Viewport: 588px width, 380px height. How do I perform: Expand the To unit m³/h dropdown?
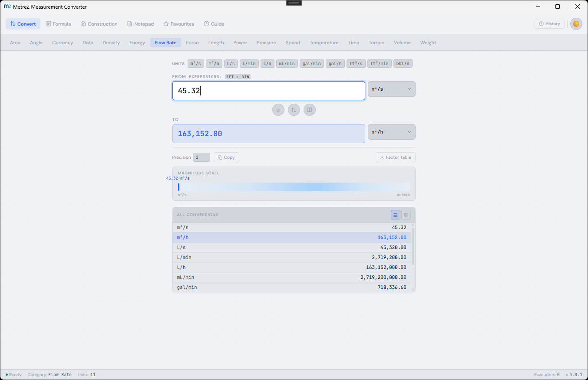pos(391,132)
